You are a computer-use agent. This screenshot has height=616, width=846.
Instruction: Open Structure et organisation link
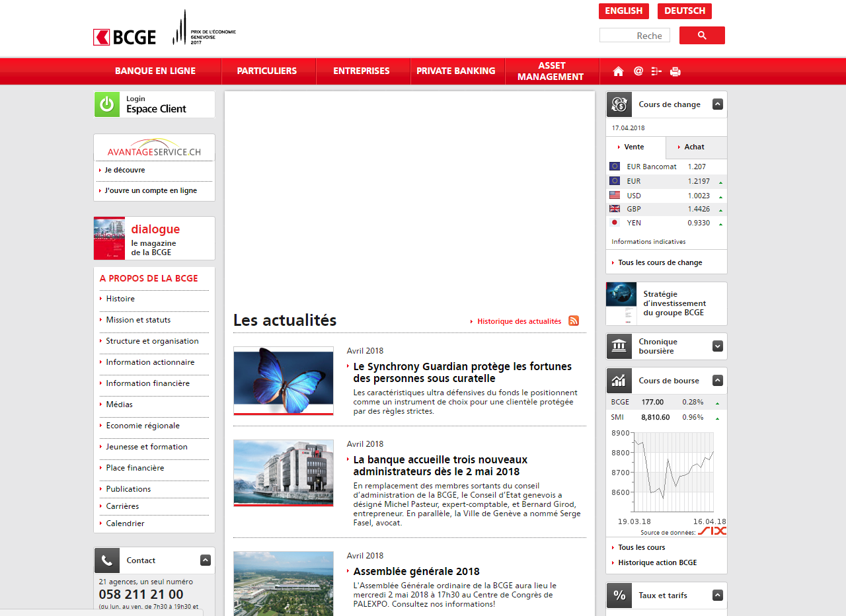point(152,341)
